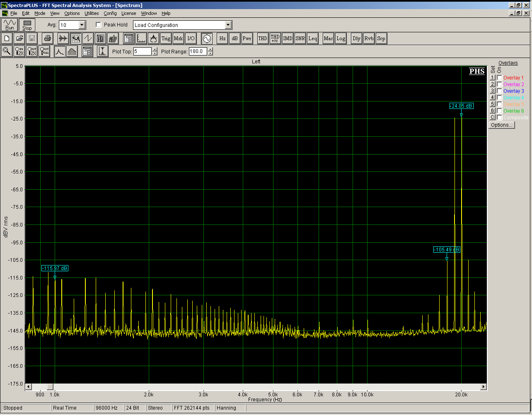The image size is (532, 415).
Task: Enable the Composite overlay checkbox
Action: (500, 118)
